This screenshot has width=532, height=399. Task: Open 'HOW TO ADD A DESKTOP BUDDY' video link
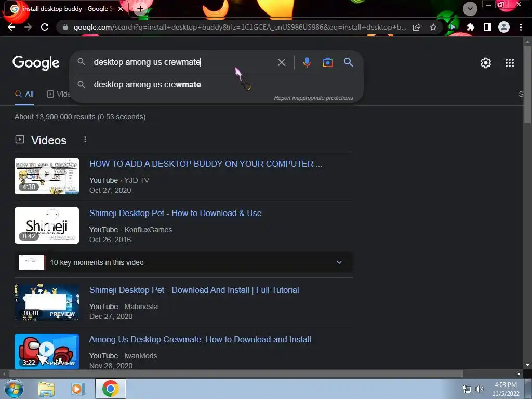coord(206,164)
